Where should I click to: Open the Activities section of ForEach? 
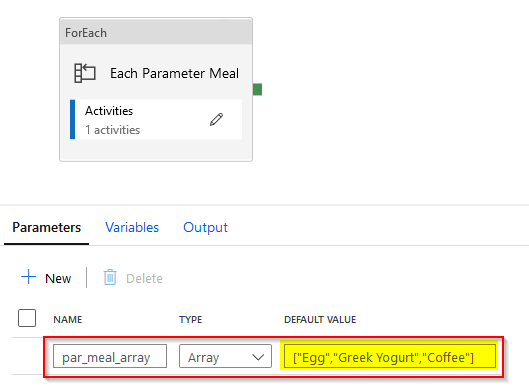click(156, 119)
